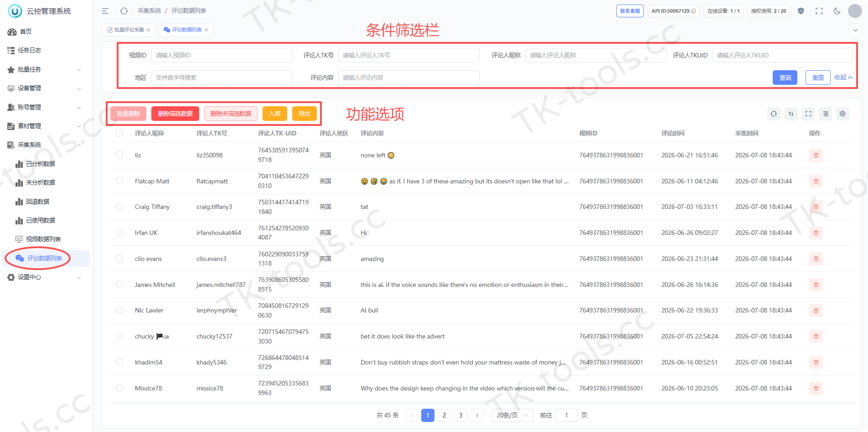Open the shield security icon in the header
Image resolution: width=868 pixels, height=432 pixels.
(x=801, y=11)
